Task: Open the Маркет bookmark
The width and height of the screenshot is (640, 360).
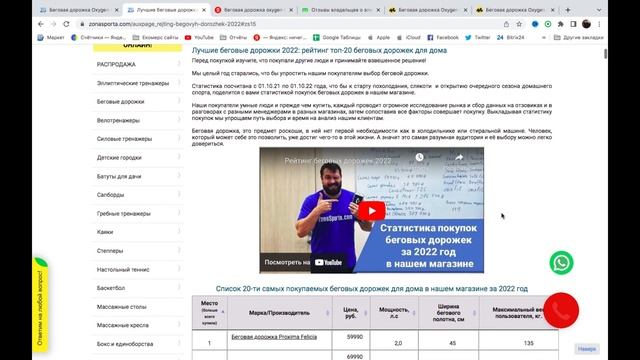Action: point(51,38)
